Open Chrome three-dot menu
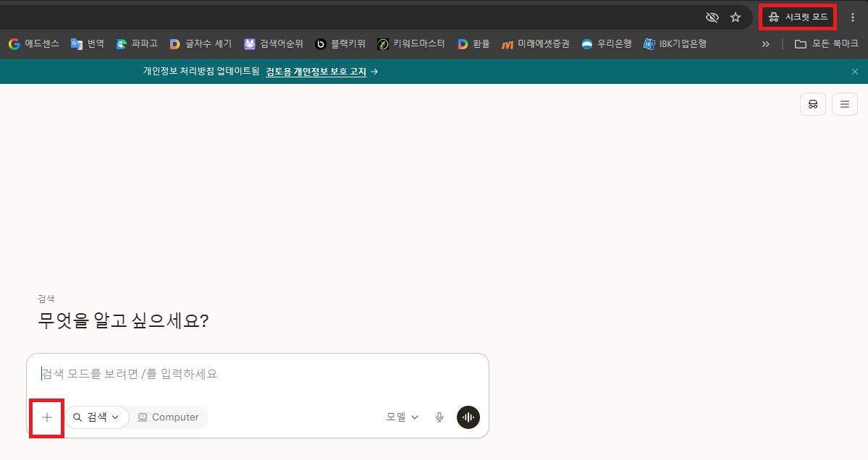 (x=853, y=17)
